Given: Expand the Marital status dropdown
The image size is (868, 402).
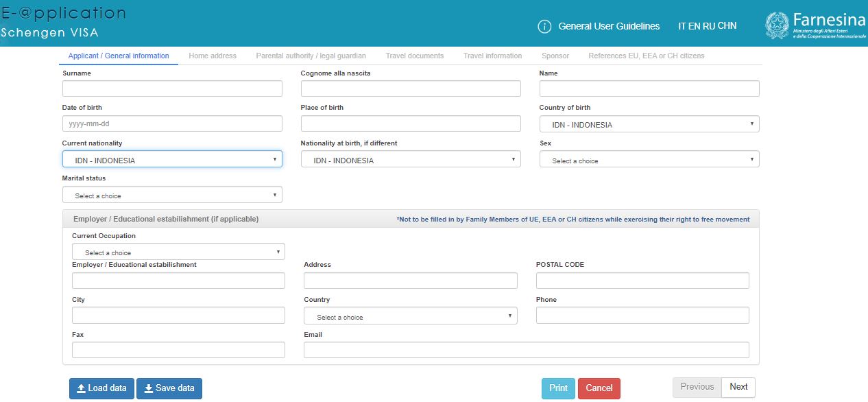Looking at the screenshot, I should 172,195.
